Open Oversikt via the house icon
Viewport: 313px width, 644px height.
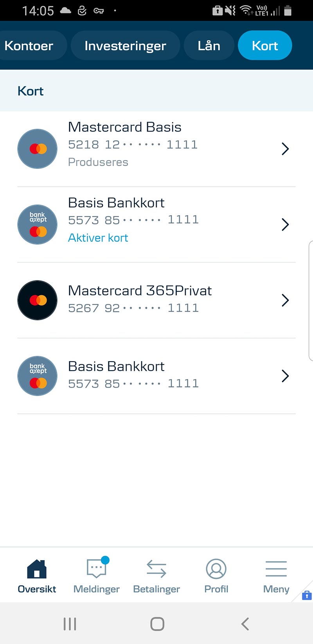click(x=37, y=569)
